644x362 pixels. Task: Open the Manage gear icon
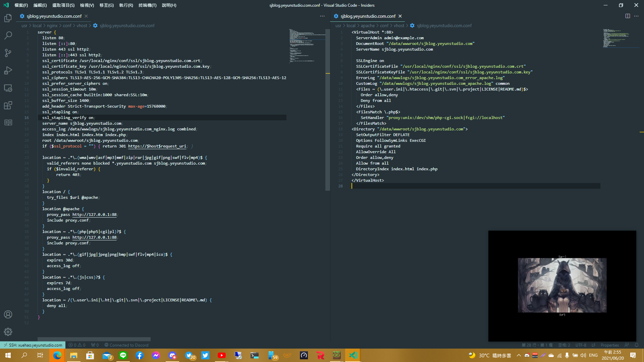pos(8,332)
